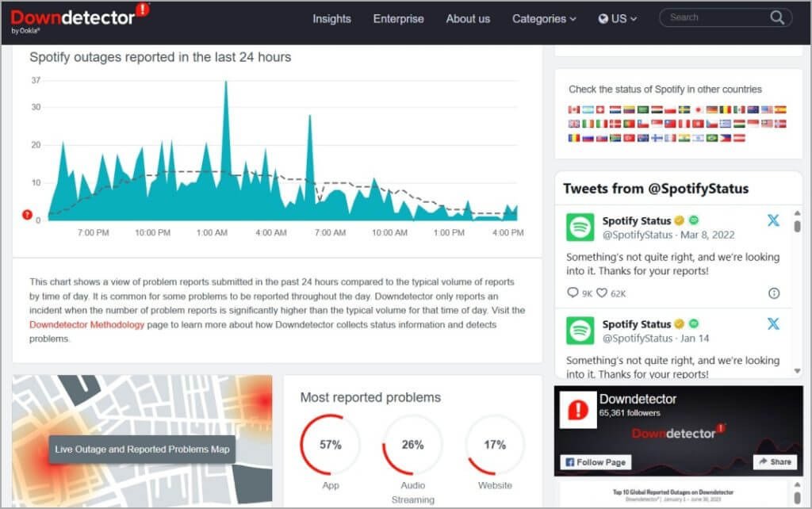Screen dimensions: 812x509
Task: Click the 'Most reported problems' heading
Action: 370,397
